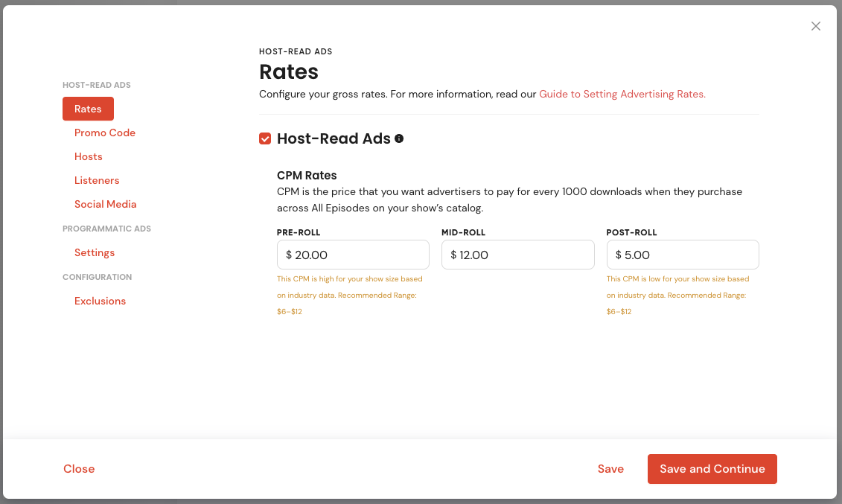The height and width of the screenshot is (504, 842).
Task: Open the Guide to Setting Advertising Rates link
Action: click(622, 95)
